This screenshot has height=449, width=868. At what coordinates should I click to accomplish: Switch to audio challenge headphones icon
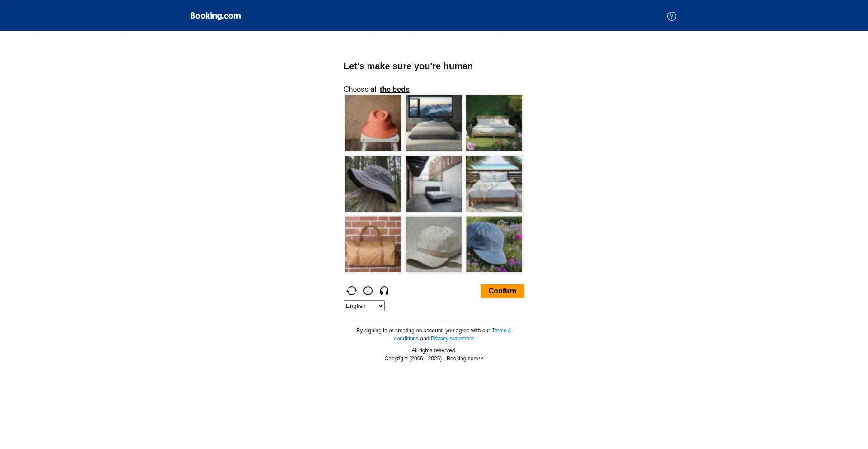(x=384, y=291)
